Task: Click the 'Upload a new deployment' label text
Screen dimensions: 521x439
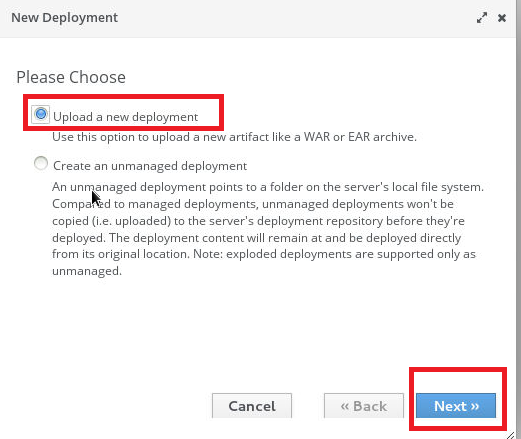Action: pyautogui.click(x=125, y=117)
